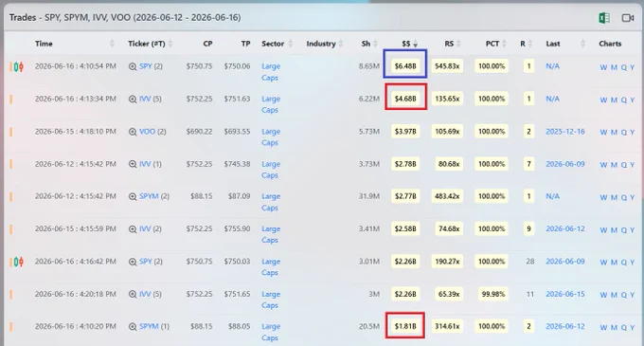Sort table by $$ column
The width and height of the screenshot is (644, 346).
pos(415,44)
